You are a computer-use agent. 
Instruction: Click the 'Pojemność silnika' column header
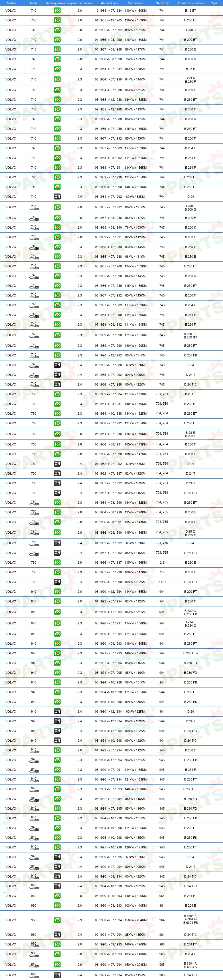pyautogui.click(x=79, y=3)
